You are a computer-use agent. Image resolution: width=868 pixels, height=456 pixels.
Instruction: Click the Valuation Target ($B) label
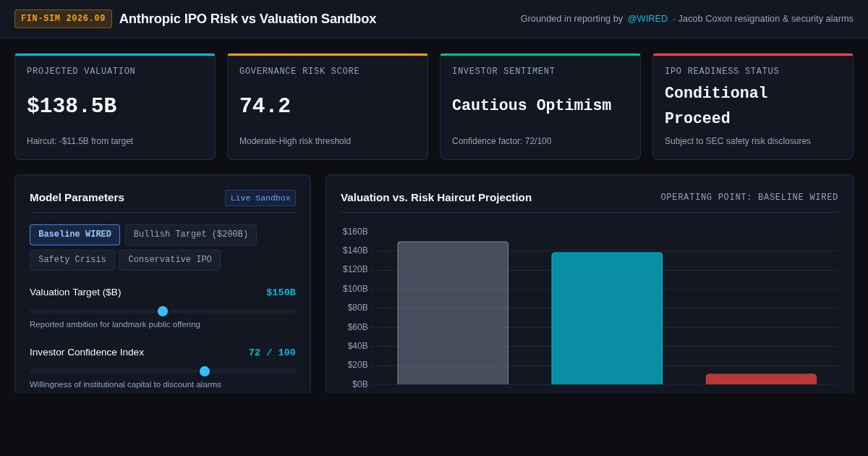[75, 292]
